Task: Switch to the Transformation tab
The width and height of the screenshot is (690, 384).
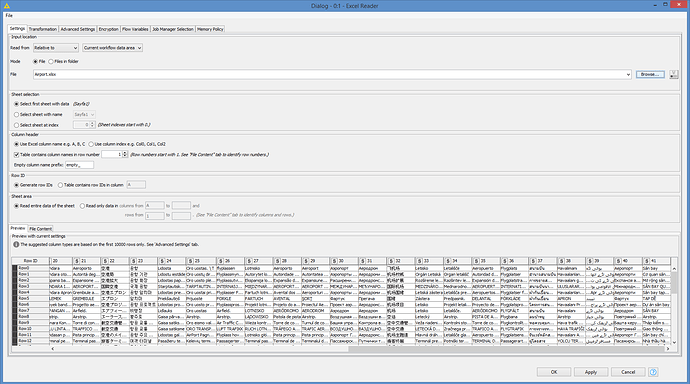Action: (x=43, y=29)
